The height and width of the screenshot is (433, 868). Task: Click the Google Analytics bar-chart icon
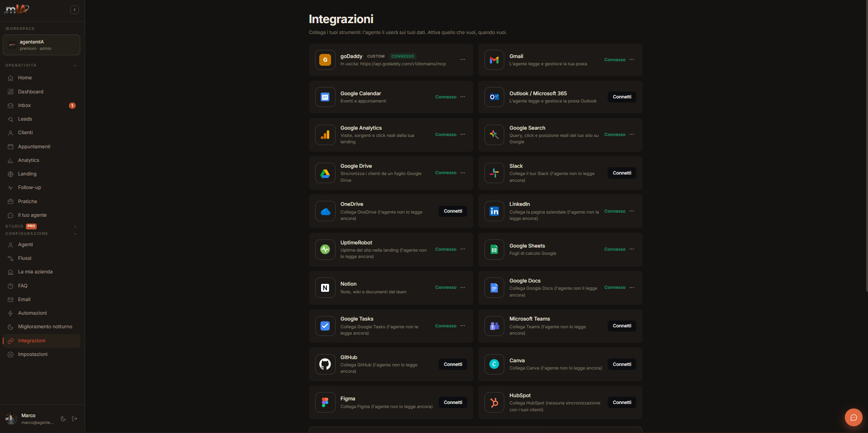[x=325, y=135]
